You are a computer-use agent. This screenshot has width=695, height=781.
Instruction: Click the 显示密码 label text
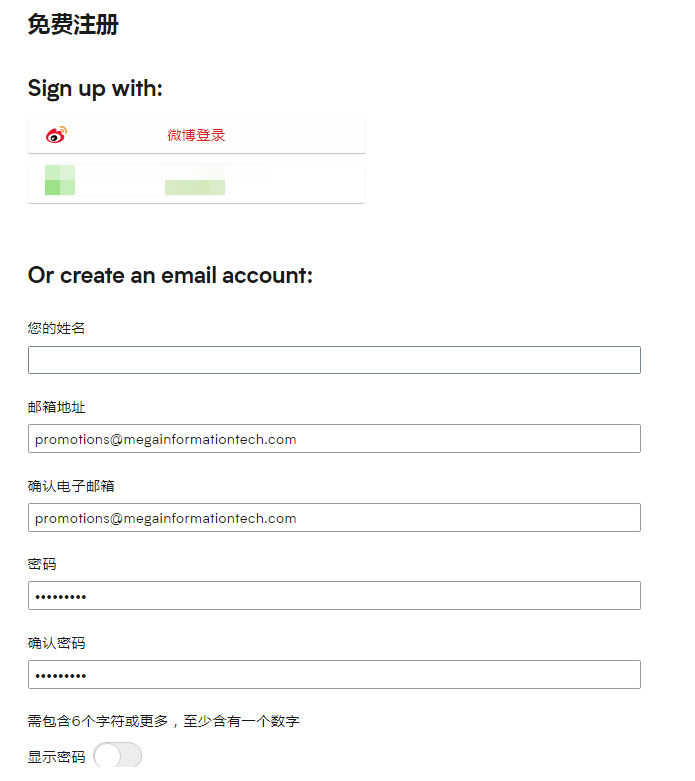56,757
